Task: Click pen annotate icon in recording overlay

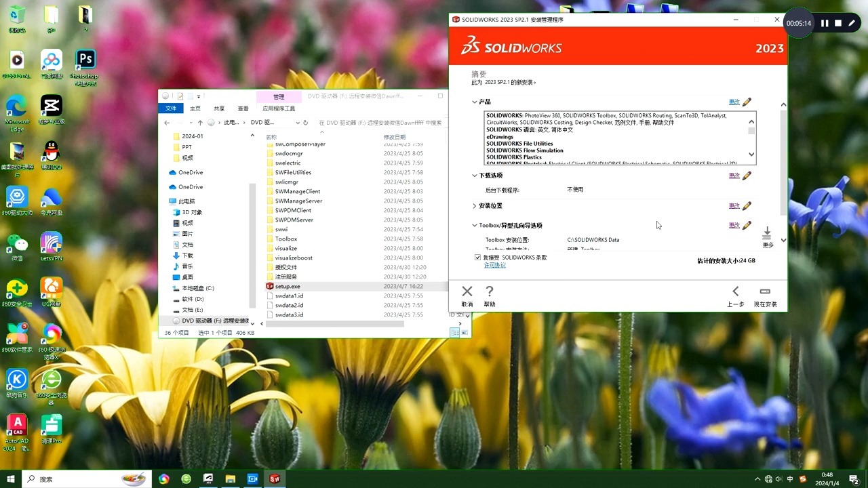Action: [x=852, y=23]
